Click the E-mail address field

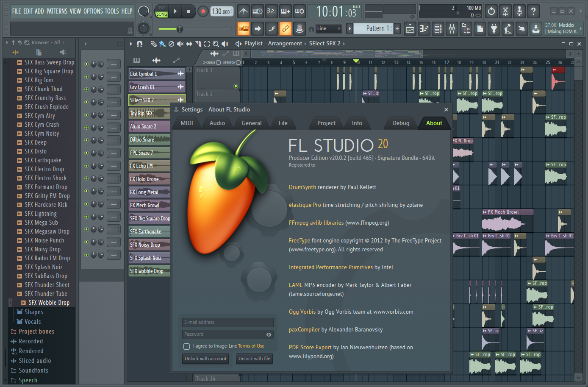click(x=228, y=322)
